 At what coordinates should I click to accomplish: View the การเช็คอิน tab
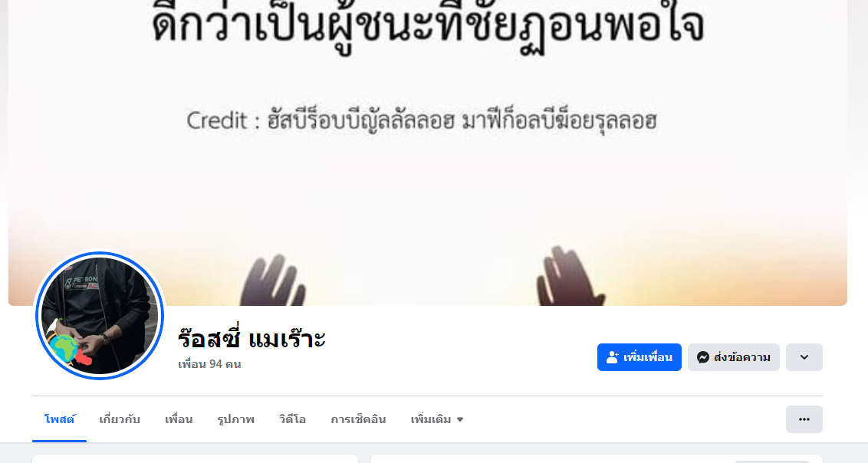[x=358, y=419]
